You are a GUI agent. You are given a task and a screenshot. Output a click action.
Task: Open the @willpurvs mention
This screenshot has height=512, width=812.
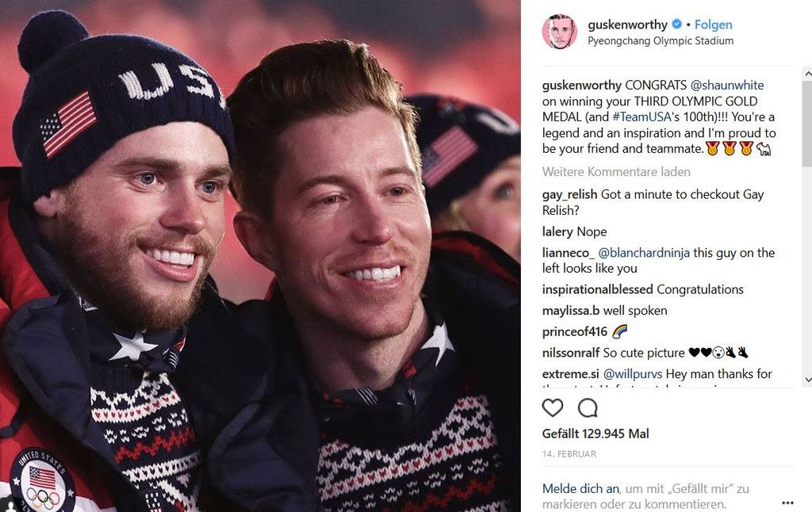coord(633,374)
